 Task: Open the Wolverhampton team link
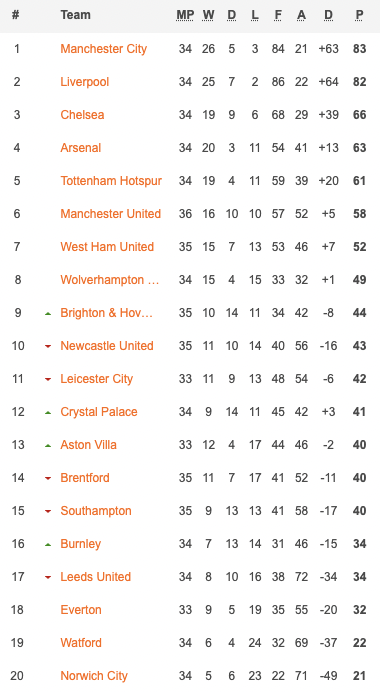(x=110, y=280)
